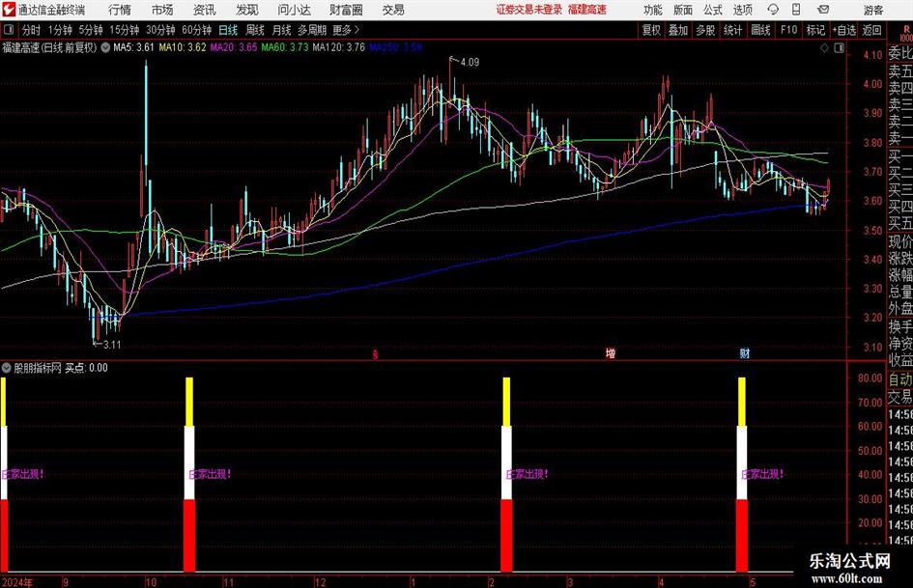Open the F10 company info button
This screenshot has height=588, width=913.
789,30
